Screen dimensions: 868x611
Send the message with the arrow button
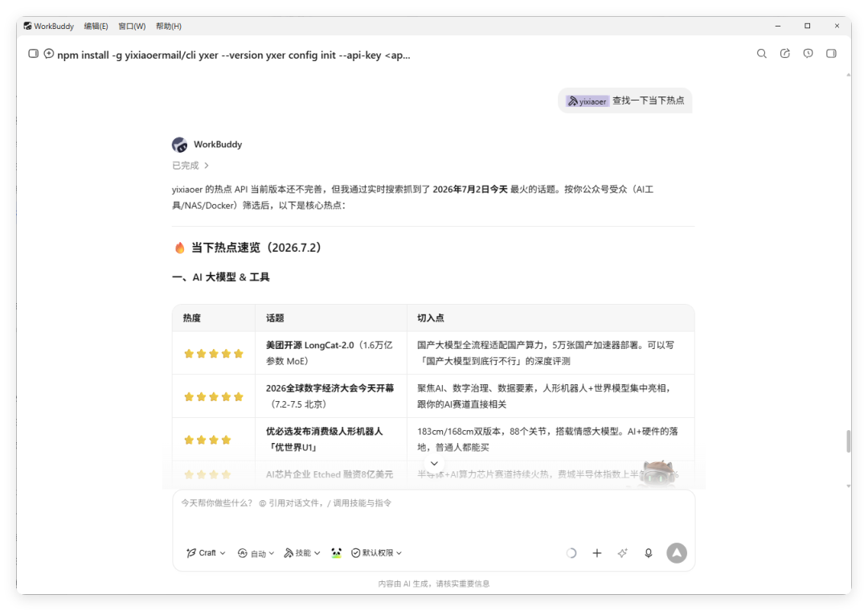pos(677,553)
